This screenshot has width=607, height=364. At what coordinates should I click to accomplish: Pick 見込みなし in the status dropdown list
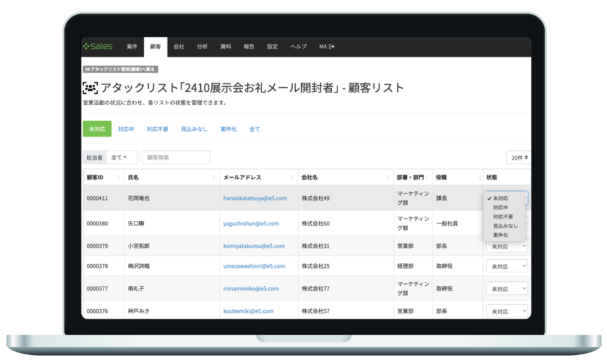(505, 226)
